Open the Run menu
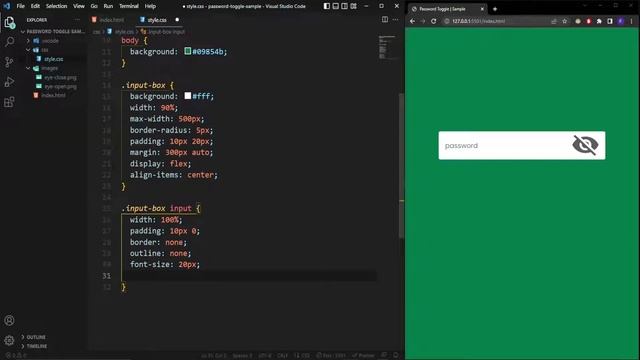 point(108,6)
